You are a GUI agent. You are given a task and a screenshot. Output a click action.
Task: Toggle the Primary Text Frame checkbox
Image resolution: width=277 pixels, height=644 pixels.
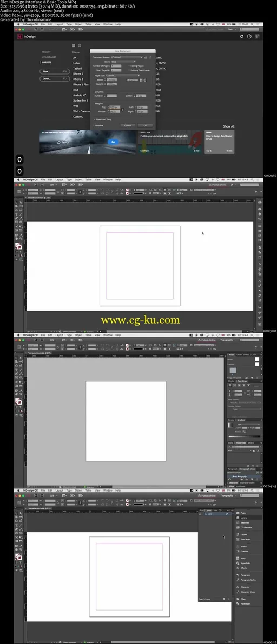(x=129, y=70)
